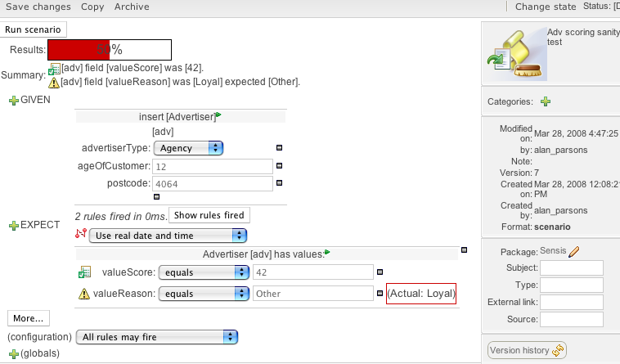
Task: Click Save changes in the top menu
Action: [x=38, y=7]
